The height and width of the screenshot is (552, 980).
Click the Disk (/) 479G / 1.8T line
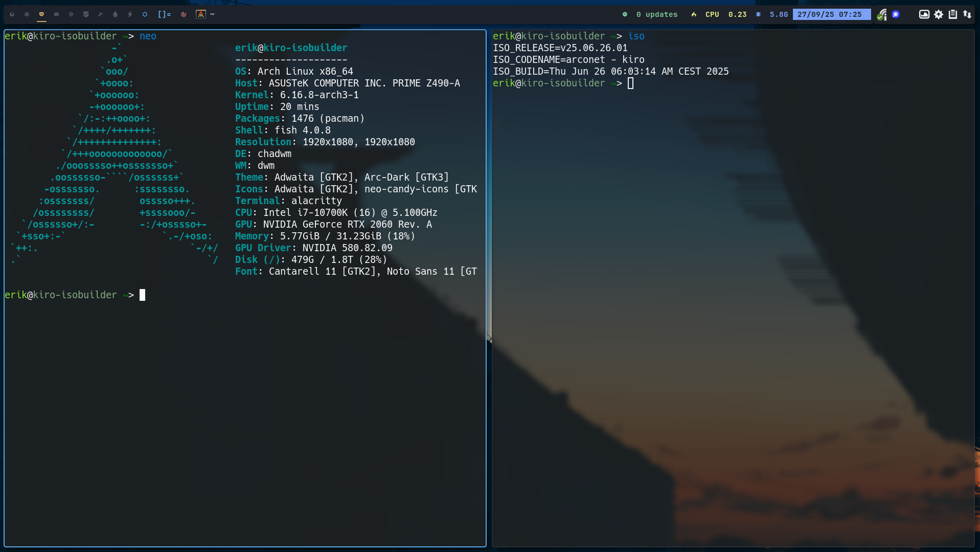click(311, 259)
